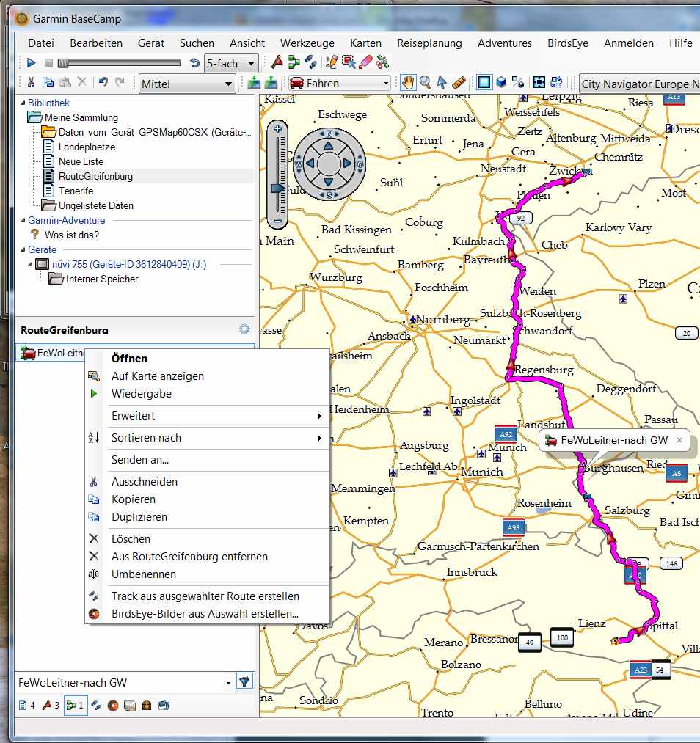Select the divide scissors tool
This screenshot has height=743, width=700.
tap(382, 62)
